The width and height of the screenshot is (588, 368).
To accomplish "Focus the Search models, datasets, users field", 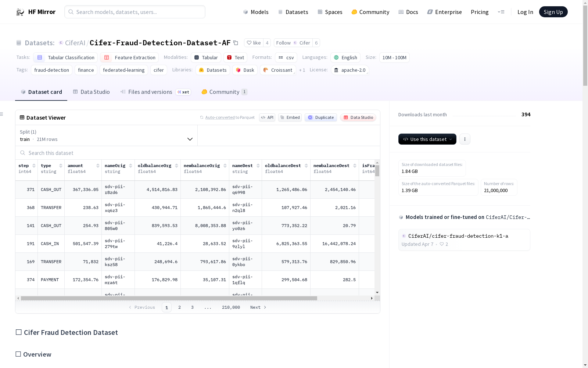I will pyautogui.click(x=135, y=12).
